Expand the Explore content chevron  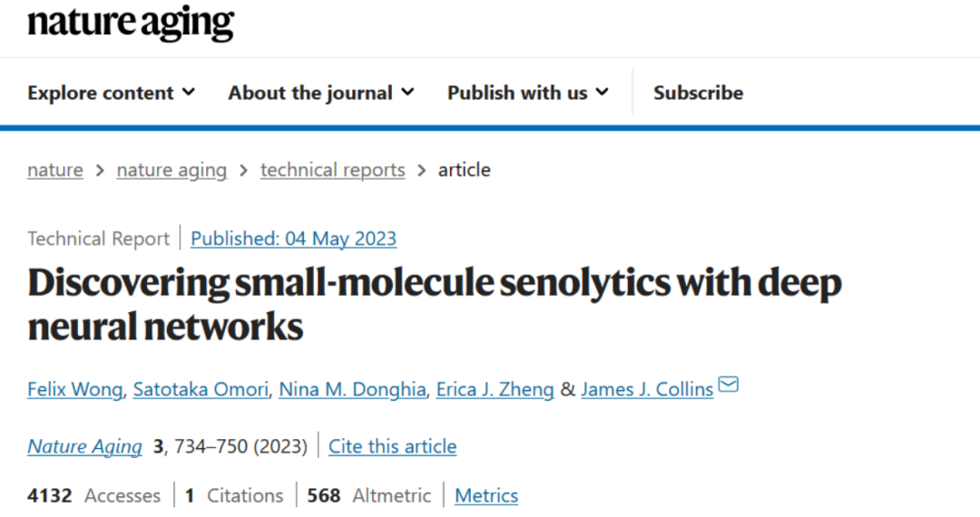pos(188,93)
